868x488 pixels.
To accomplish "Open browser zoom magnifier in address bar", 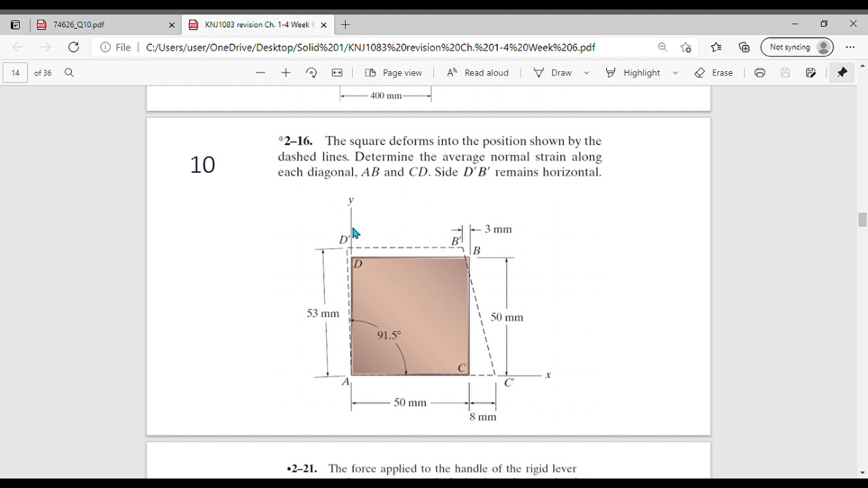I will 663,47.
